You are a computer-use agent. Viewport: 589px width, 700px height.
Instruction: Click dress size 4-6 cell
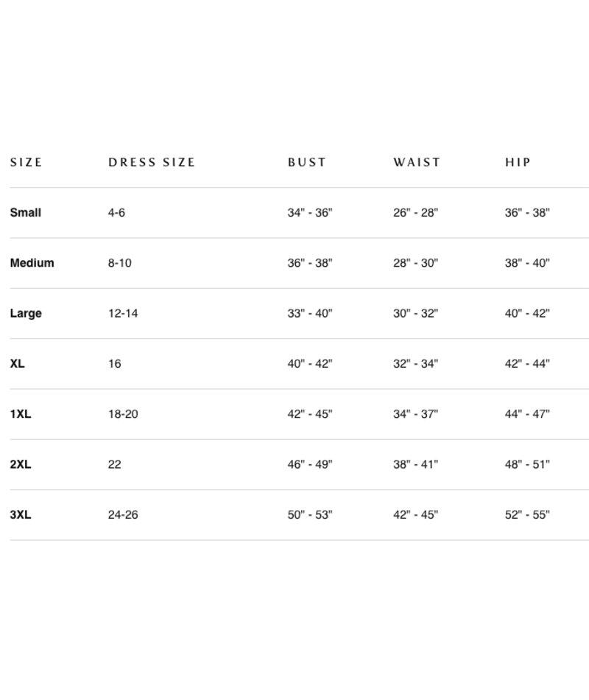[x=116, y=213]
